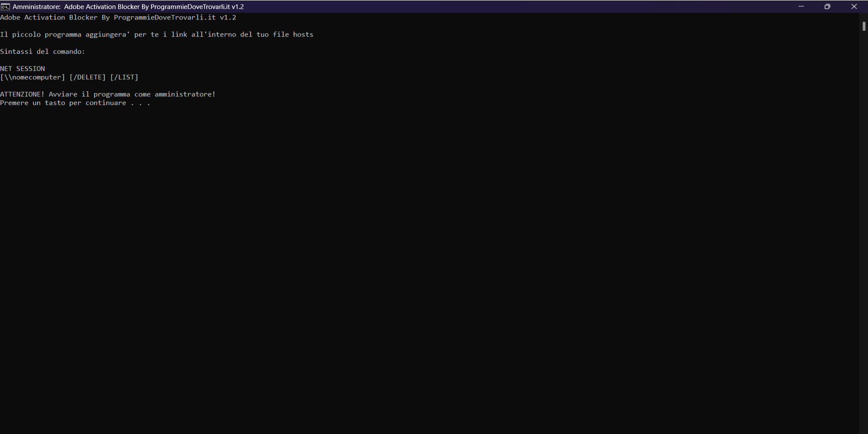The width and height of the screenshot is (868, 434).
Task: Click the '[\\nomecomputer]' parameter text
Action: coord(33,77)
